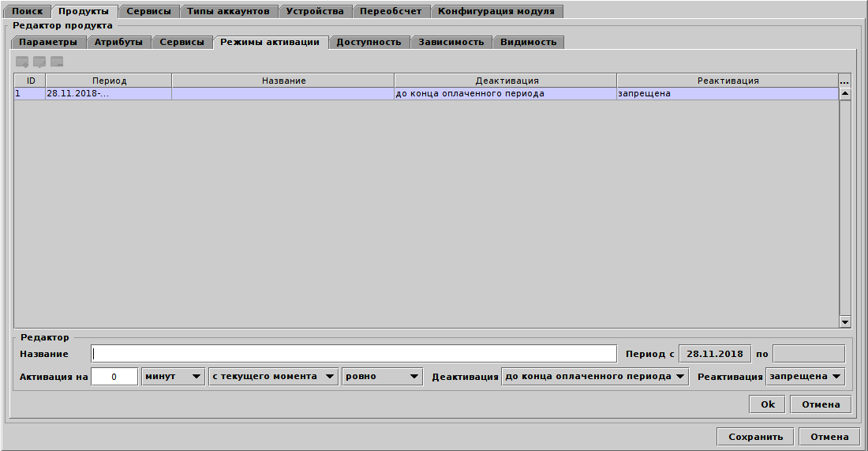Click the Деактивация column header
The height and width of the screenshot is (451, 868).
tap(506, 81)
